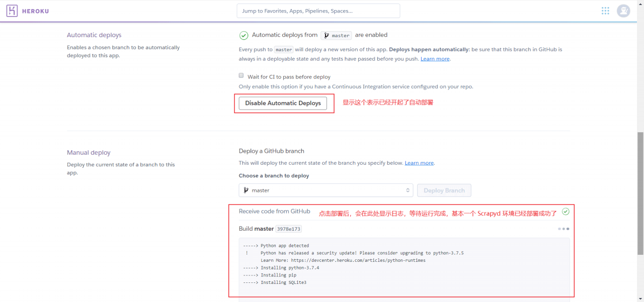
Task: Click the HEROKU brand text
Action: click(35, 11)
